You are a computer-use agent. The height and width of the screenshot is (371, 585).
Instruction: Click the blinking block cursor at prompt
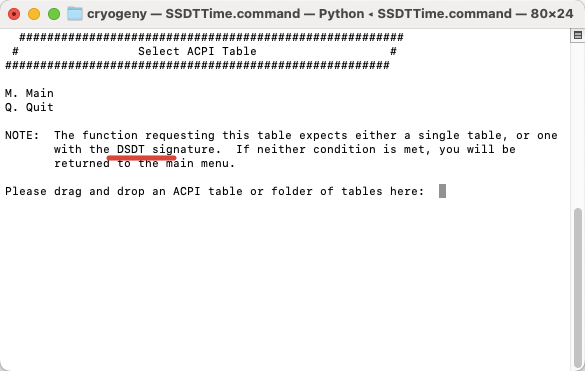(x=442, y=191)
